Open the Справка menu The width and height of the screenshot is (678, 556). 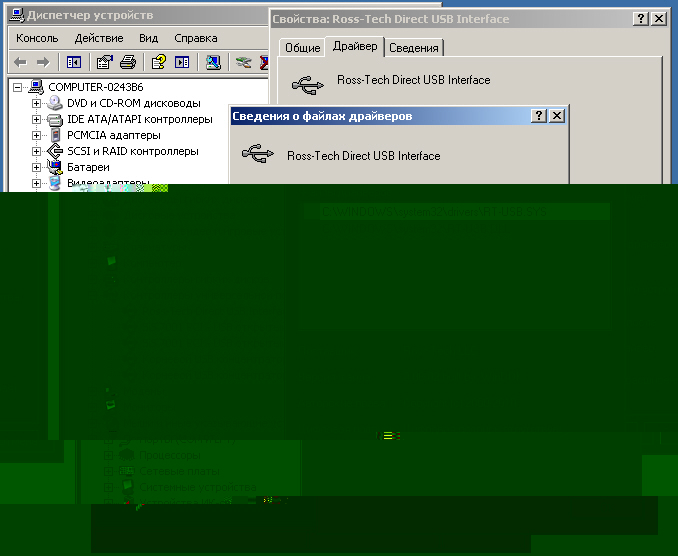pyautogui.click(x=196, y=38)
